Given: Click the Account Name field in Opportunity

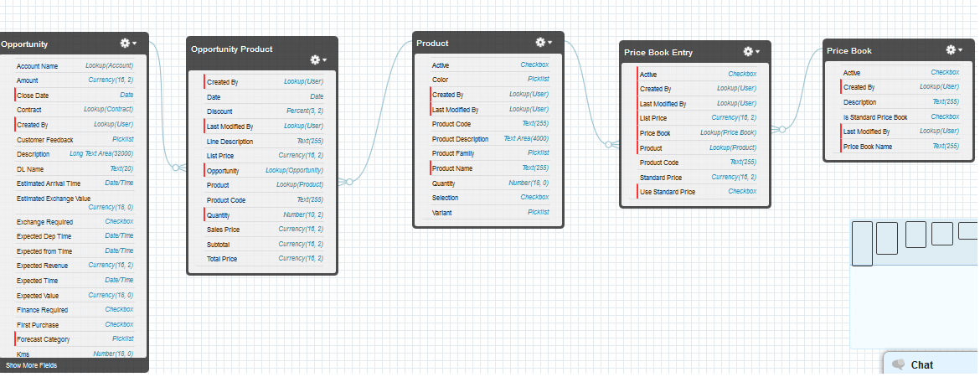Looking at the screenshot, I should click(75, 65).
